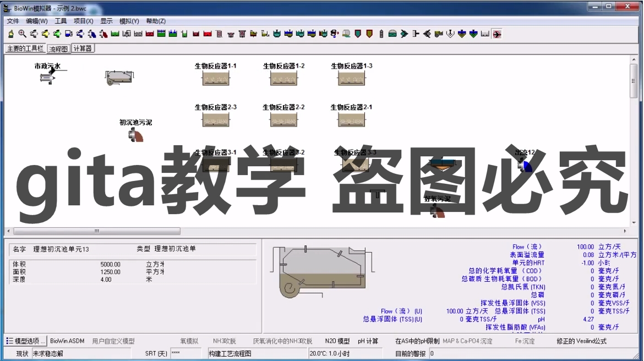
Task: Select the 生物反应器1-3 reactor icon
Action: point(352,78)
